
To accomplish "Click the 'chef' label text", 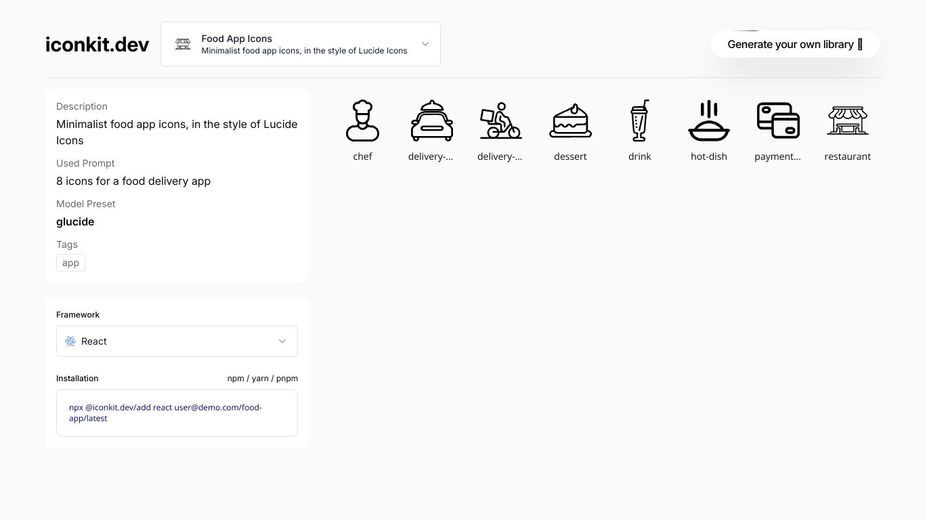I will [x=362, y=156].
